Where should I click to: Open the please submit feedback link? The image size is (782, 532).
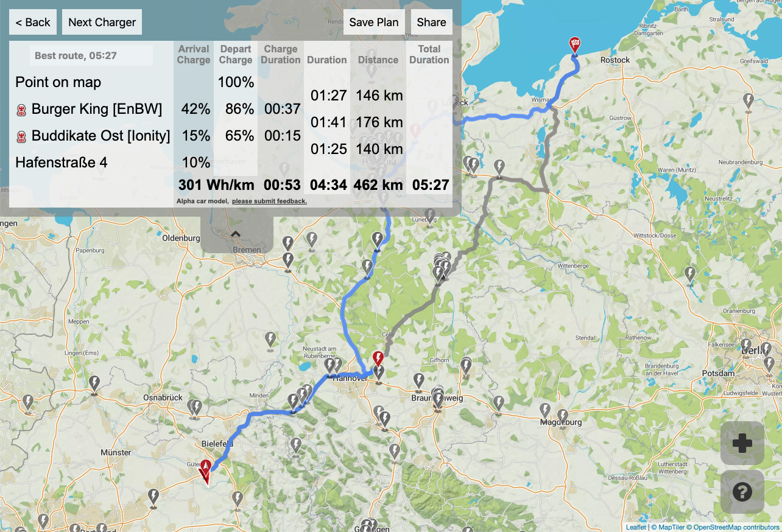point(269,201)
